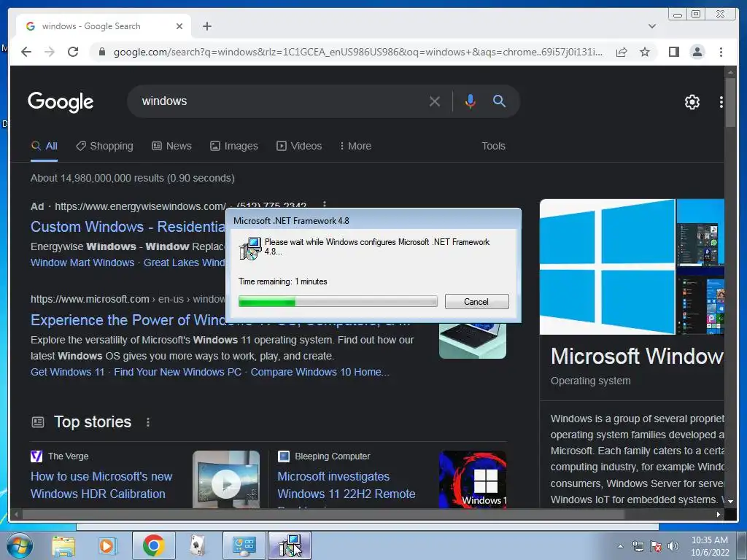
Task: Bookmark this page with star icon
Action: point(645,52)
